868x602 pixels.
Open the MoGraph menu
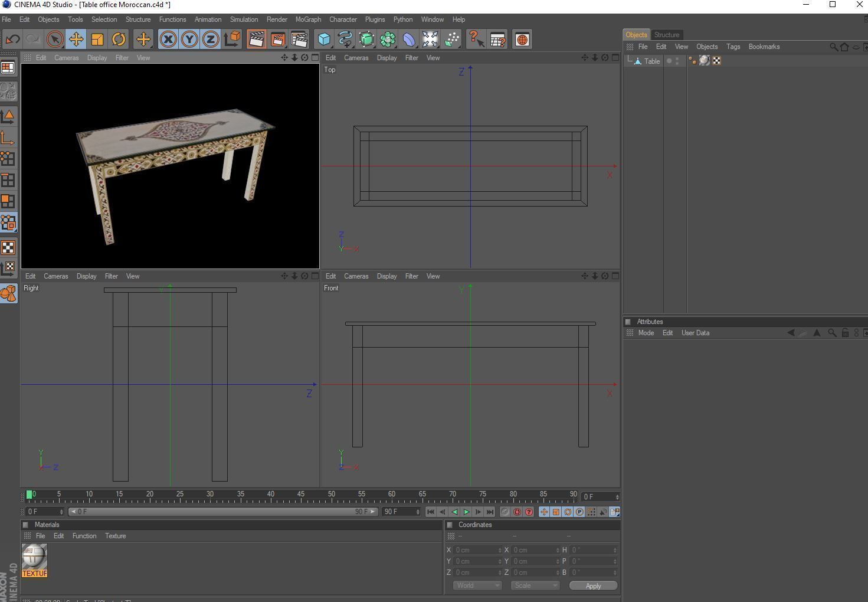pos(308,19)
